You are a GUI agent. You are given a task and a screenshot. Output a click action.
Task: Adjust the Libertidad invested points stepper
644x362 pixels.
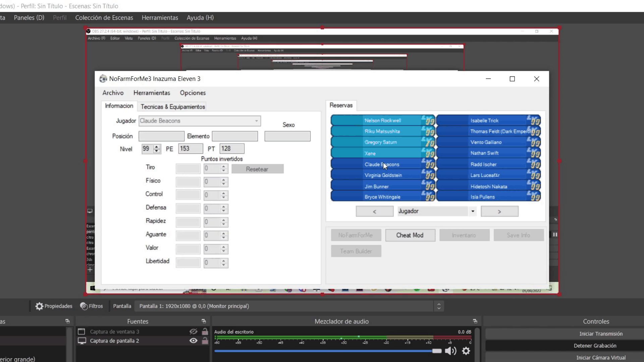click(x=224, y=263)
